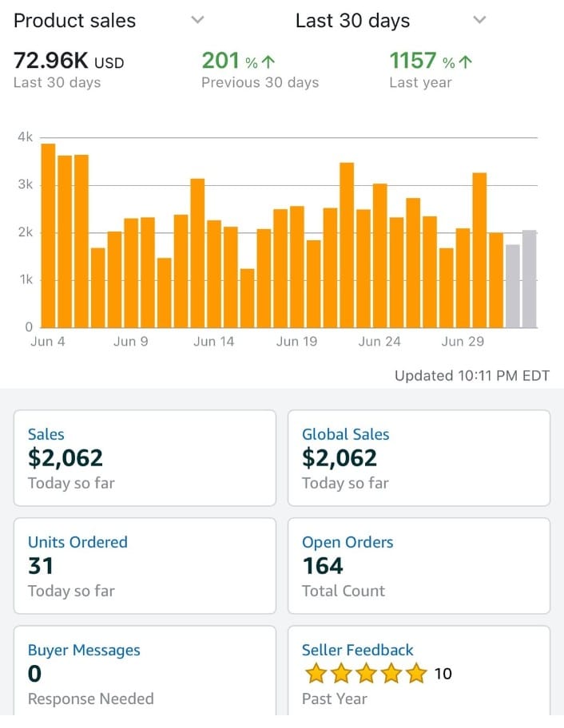Expand the Product sales dropdown chevron
The width and height of the screenshot is (564, 728).
(x=198, y=20)
